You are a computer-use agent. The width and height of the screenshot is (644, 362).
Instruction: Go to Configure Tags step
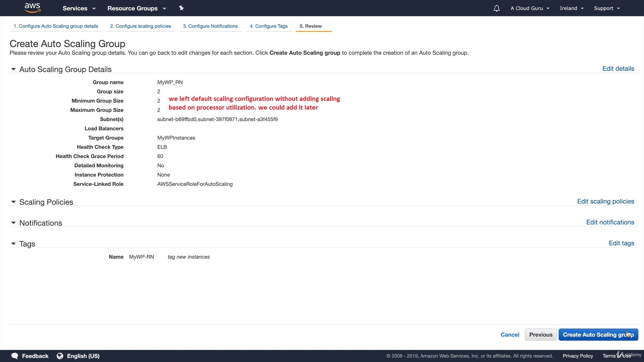pyautogui.click(x=269, y=26)
